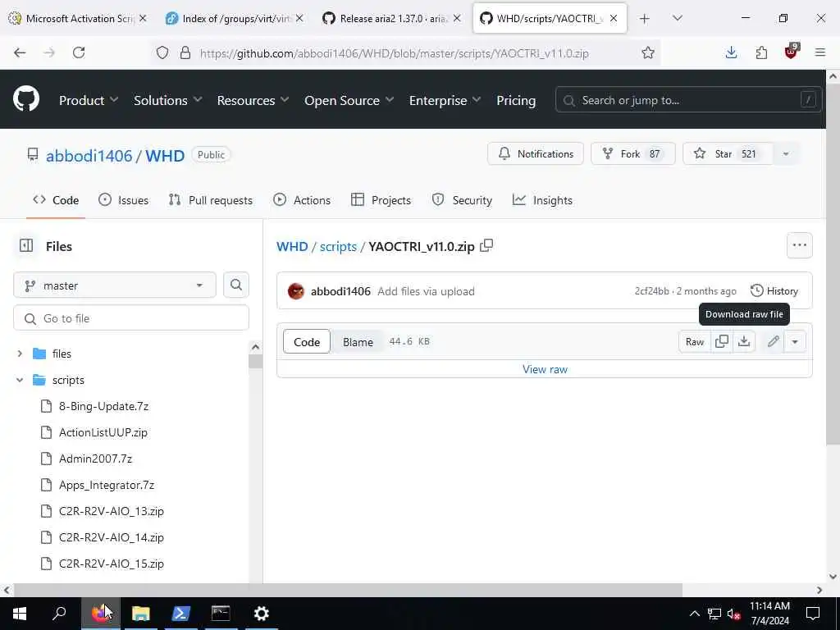This screenshot has height=630, width=840.
Task: Open edit options dropdown beside pencil
Action: [795, 341]
